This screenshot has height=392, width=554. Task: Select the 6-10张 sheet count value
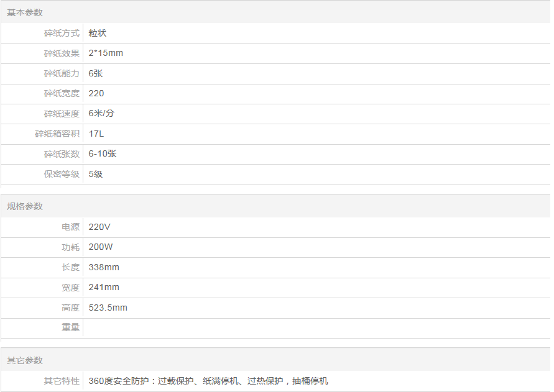pos(103,154)
